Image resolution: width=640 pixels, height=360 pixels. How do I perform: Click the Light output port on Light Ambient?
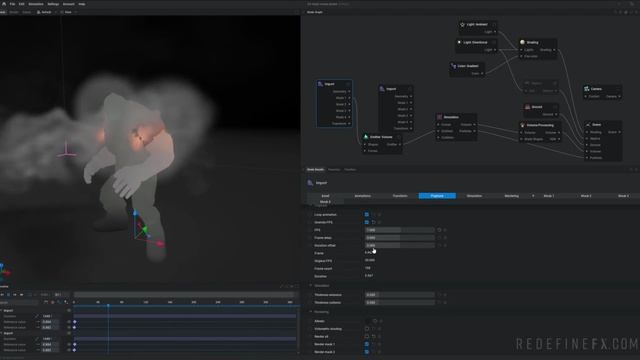click(x=495, y=31)
